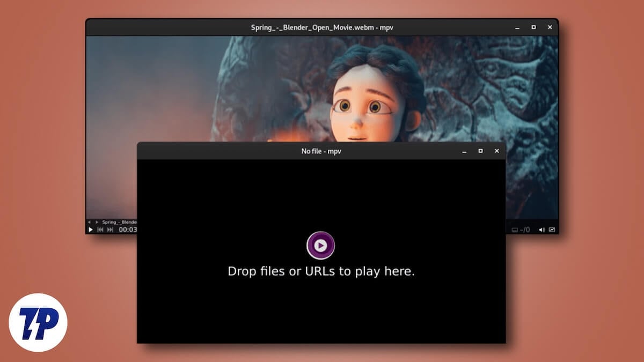The height and width of the screenshot is (362, 644).
Task: Go to previous playlist item in Spring window
Action: click(90, 221)
